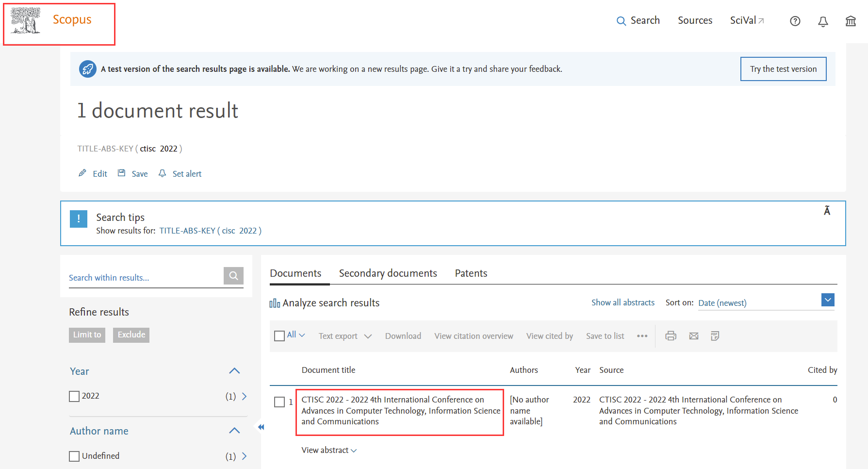Select the checkbox for result 1
Image resolution: width=868 pixels, height=469 pixels.
pos(279,402)
